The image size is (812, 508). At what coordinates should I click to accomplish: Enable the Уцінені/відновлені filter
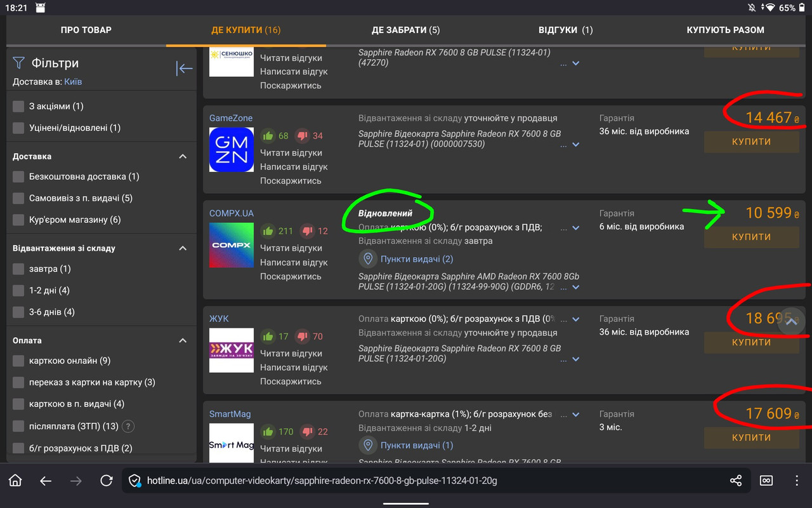pos(18,128)
